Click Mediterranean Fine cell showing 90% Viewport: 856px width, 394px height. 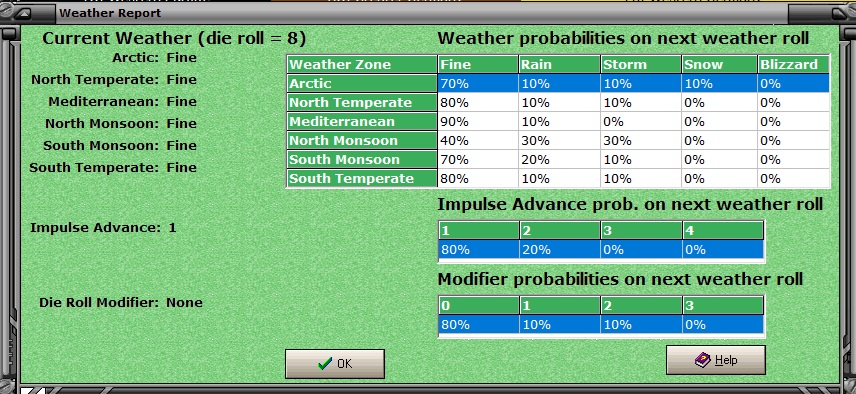pyautogui.click(x=478, y=122)
